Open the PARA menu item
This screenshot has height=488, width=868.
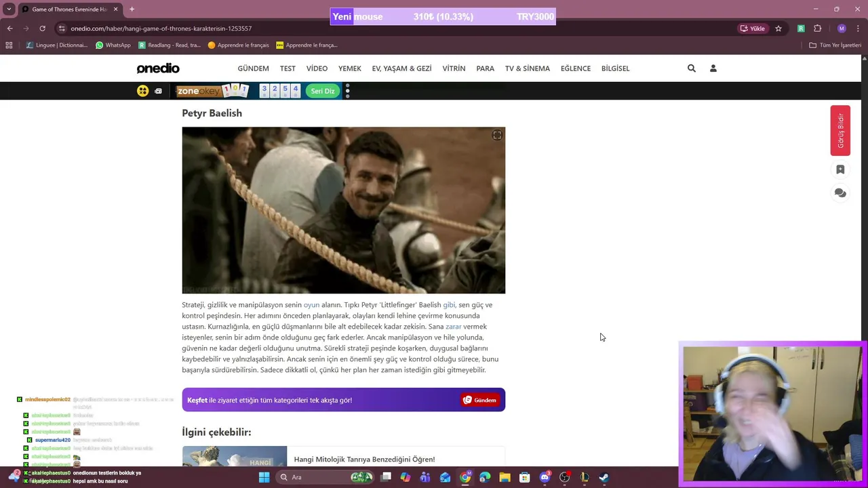pos(485,68)
